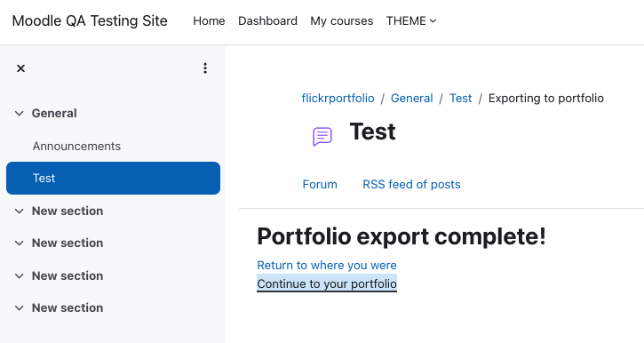Click the Test breadcrumb link

pos(461,98)
